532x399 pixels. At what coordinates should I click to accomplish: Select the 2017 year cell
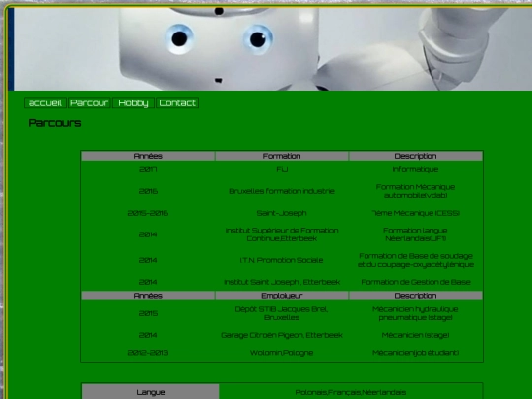point(148,169)
